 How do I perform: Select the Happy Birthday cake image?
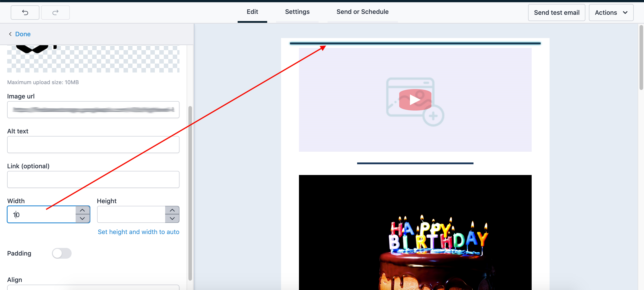click(415, 232)
